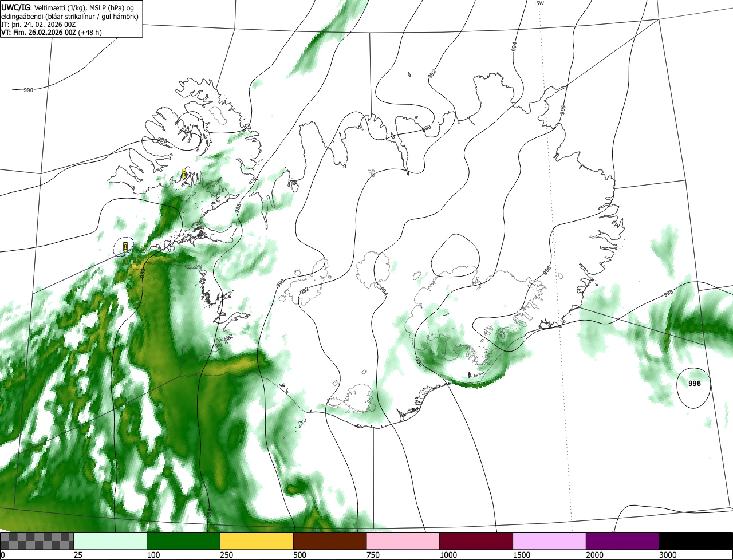
Task: Click the 986 isobar label
Action: [x=143, y=273]
